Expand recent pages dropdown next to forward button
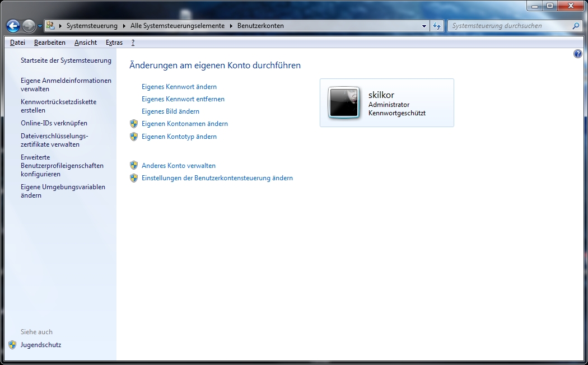The image size is (588, 365). [x=40, y=26]
